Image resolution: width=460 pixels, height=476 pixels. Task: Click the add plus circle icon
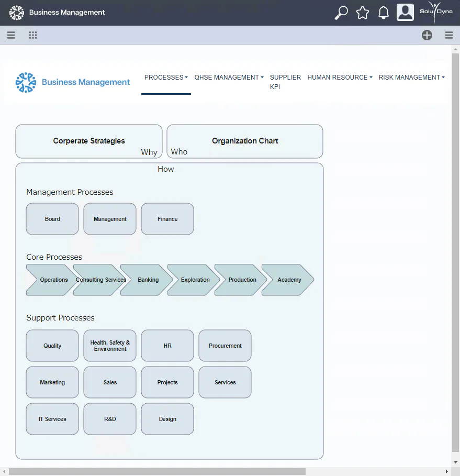click(x=427, y=35)
